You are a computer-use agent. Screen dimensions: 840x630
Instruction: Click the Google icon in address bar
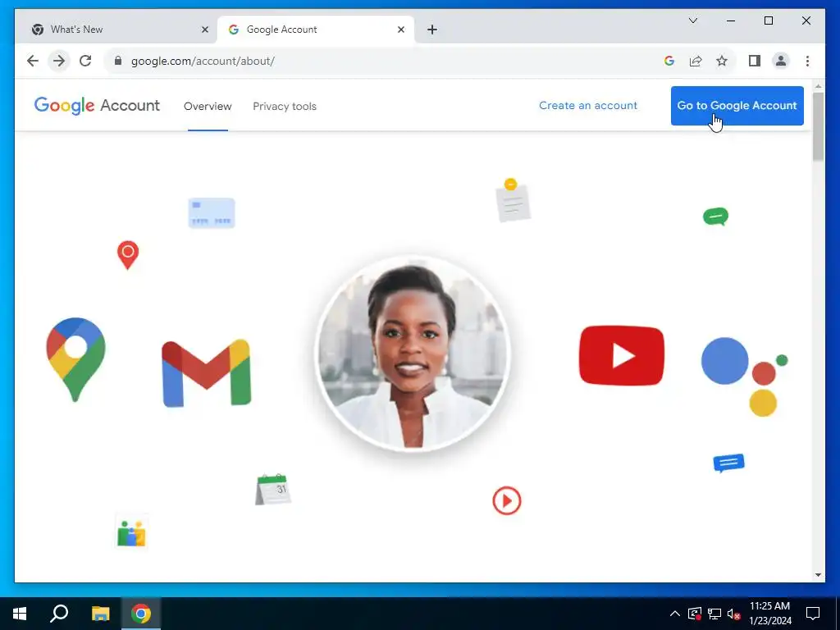pyautogui.click(x=669, y=61)
